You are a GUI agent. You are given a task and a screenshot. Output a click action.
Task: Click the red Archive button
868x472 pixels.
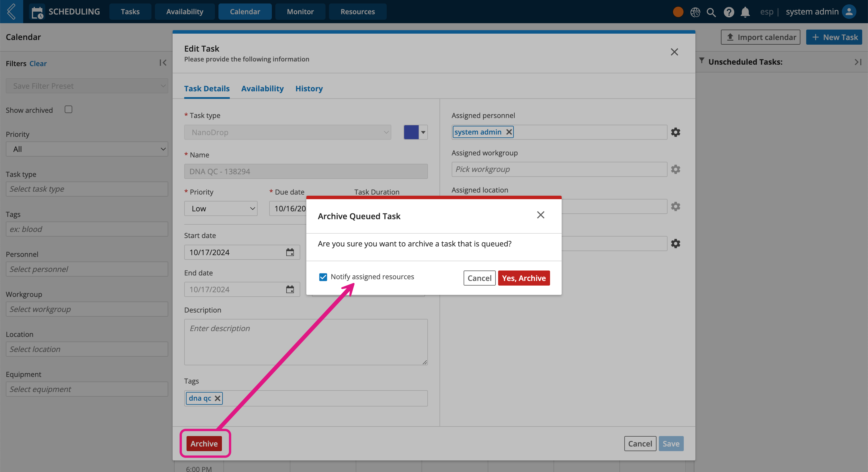[x=204, y=443]
